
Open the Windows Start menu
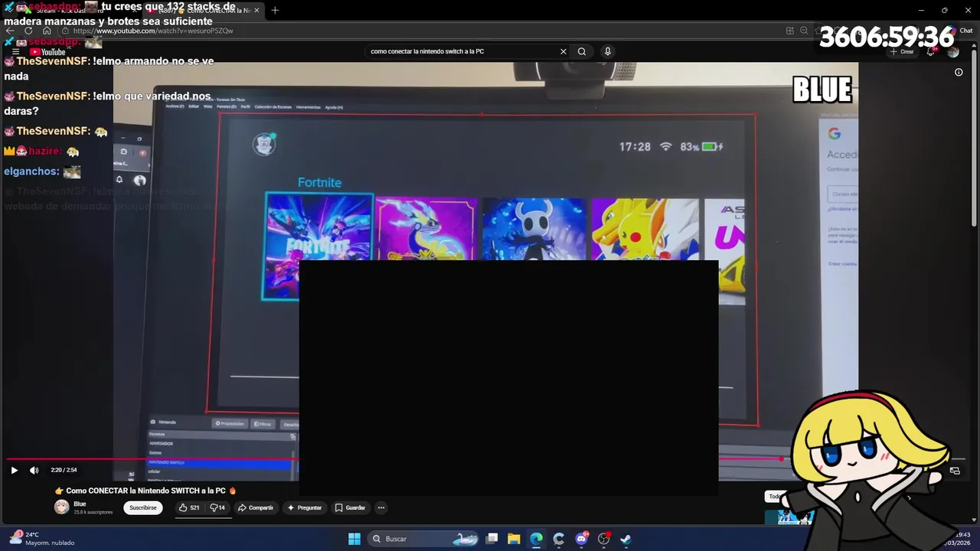click(354, 539)
